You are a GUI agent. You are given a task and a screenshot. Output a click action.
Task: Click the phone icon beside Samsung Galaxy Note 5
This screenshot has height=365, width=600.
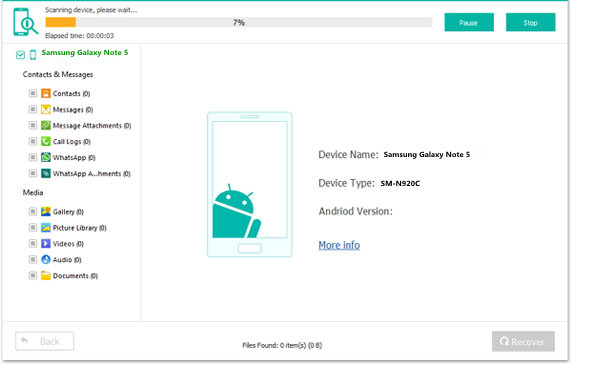point(33,54)
